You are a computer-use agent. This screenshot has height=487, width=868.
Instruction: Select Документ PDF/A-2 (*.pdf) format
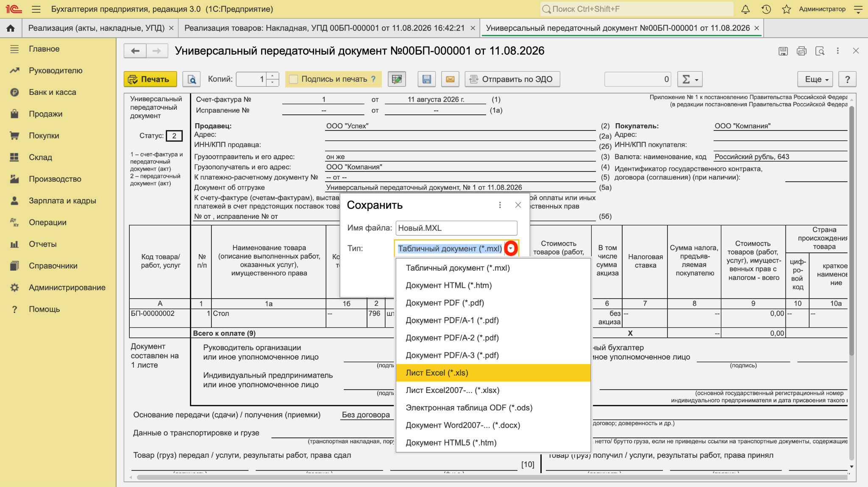point(493,338)
